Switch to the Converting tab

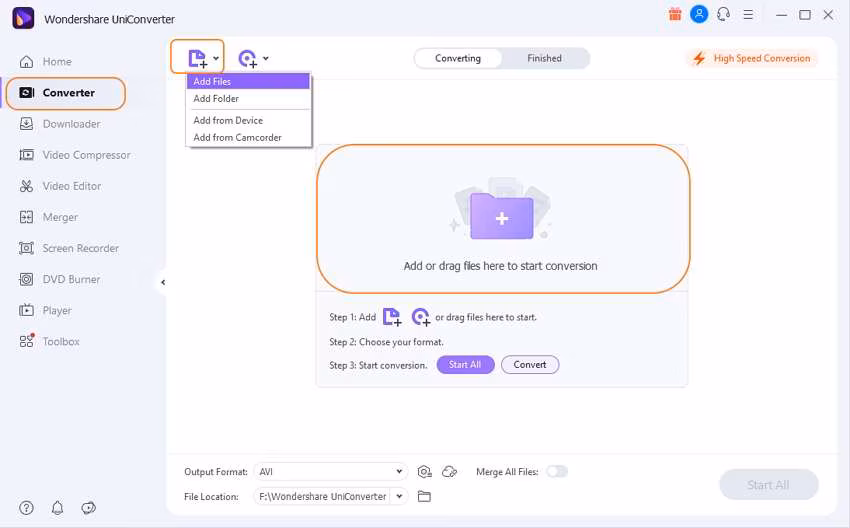click(458, 59)
